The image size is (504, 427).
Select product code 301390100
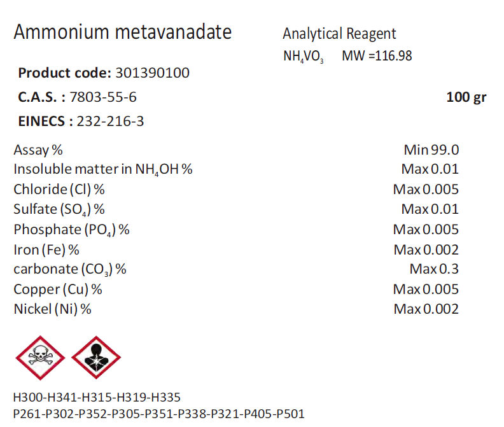(x=152, y=73)
